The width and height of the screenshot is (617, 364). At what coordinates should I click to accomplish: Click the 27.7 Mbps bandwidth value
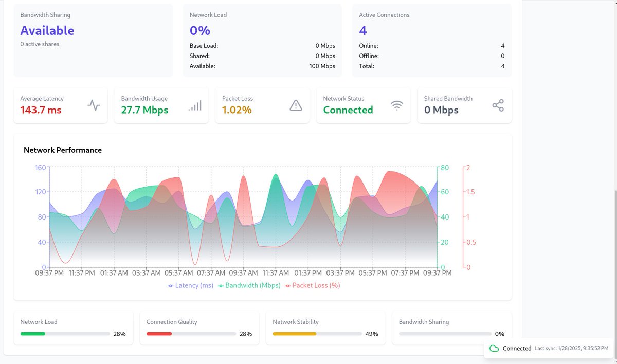pyautogui.click(x=144, y=110)
